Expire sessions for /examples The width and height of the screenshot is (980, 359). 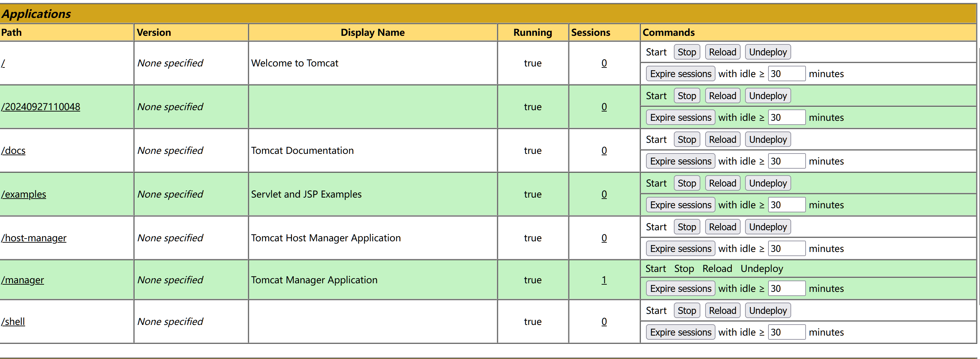point(681,205)
